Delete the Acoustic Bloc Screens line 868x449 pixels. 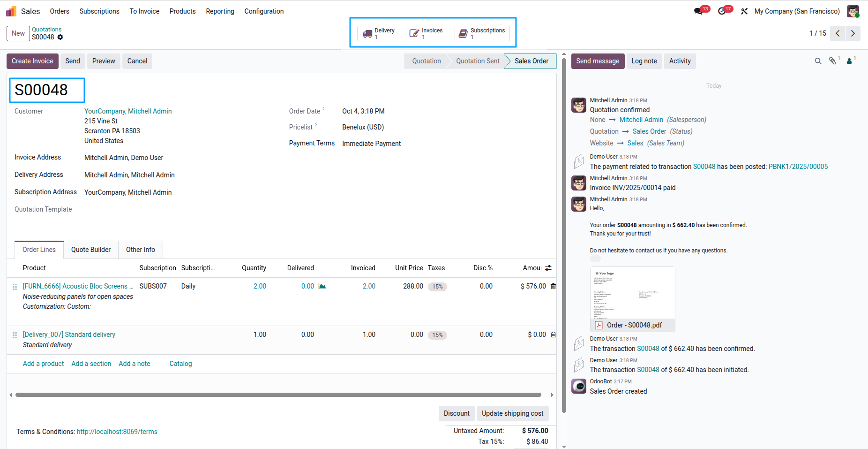click(x=553, y=286)
